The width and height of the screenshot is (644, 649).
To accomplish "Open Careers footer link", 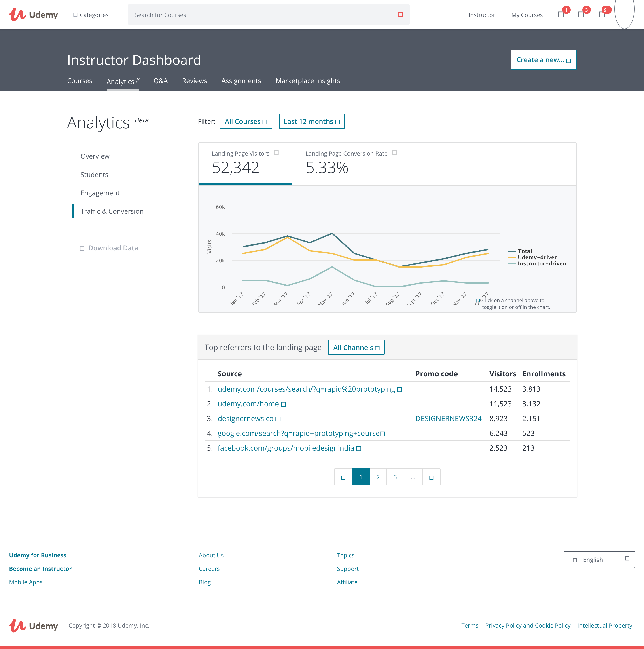I will [x=209, y=569].
